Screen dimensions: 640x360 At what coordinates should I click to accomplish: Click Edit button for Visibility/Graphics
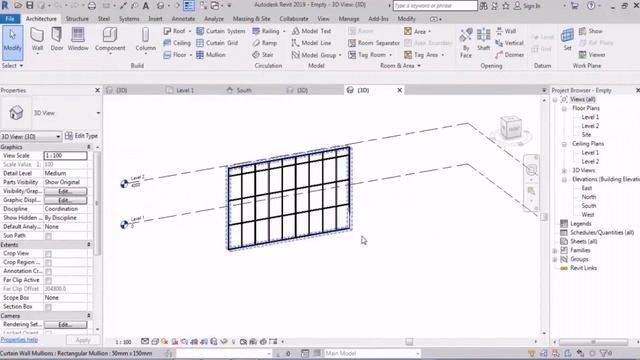click(x=65, y=191)
